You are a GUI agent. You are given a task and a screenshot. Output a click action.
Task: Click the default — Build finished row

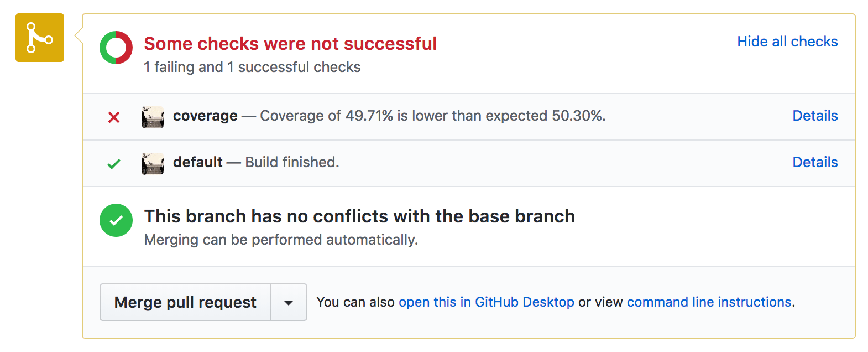[387, 163]
